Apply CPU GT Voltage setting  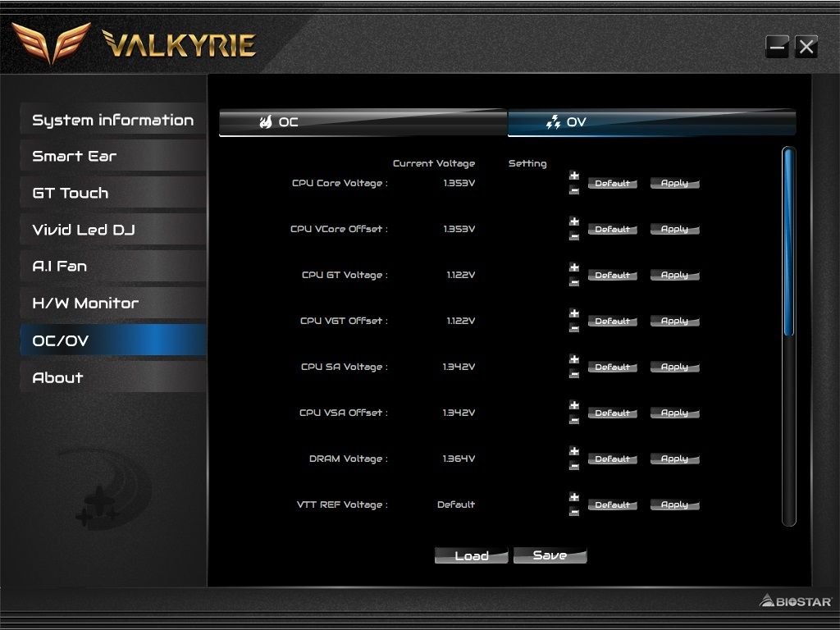(674, 276)
